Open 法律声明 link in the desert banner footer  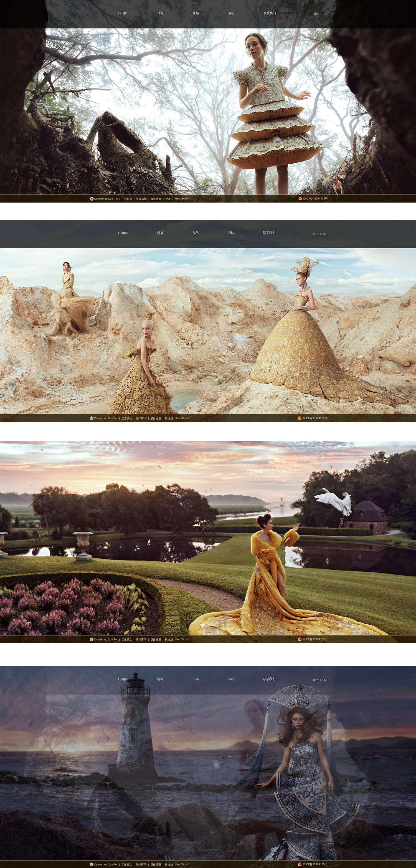pyautogui.click(x=141, y=418)
